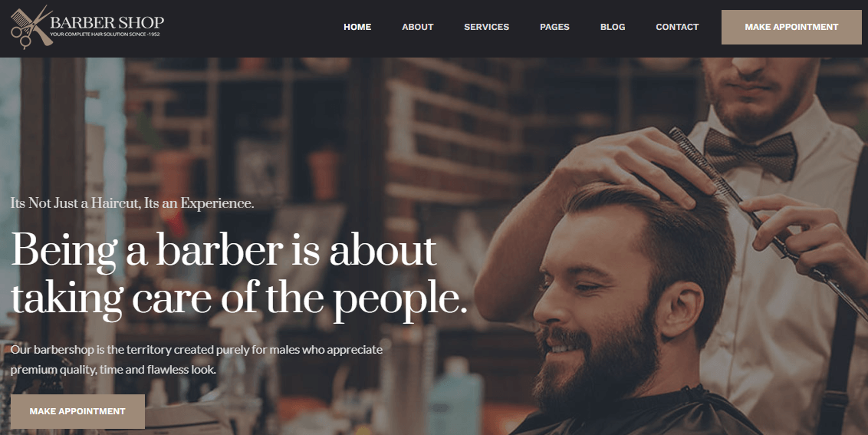
Task: Open the About page from navigation
Action: [x=417, y=27]
